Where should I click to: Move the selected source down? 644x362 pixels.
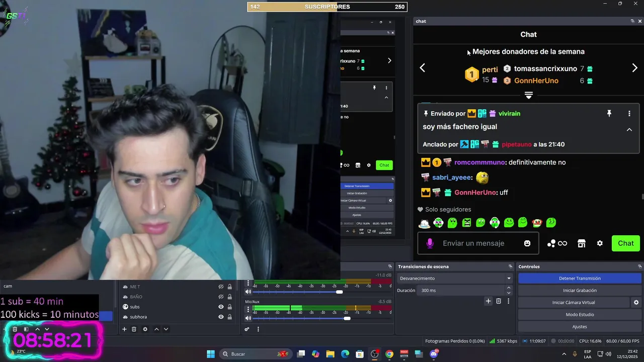pos(166,329)
